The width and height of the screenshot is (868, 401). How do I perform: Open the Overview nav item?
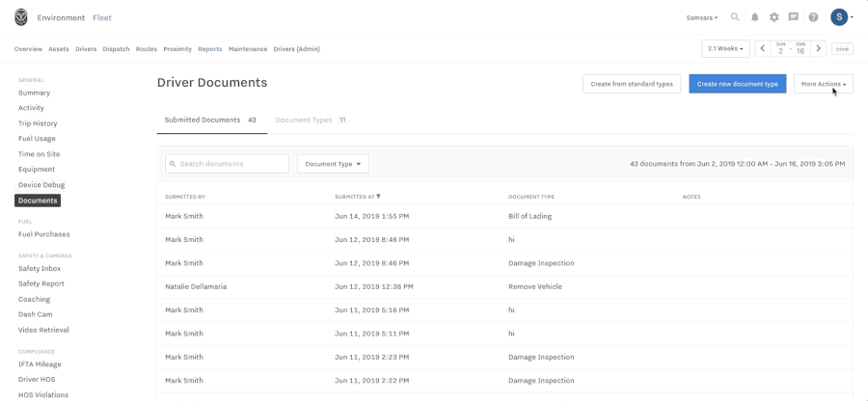pos(28,48)
